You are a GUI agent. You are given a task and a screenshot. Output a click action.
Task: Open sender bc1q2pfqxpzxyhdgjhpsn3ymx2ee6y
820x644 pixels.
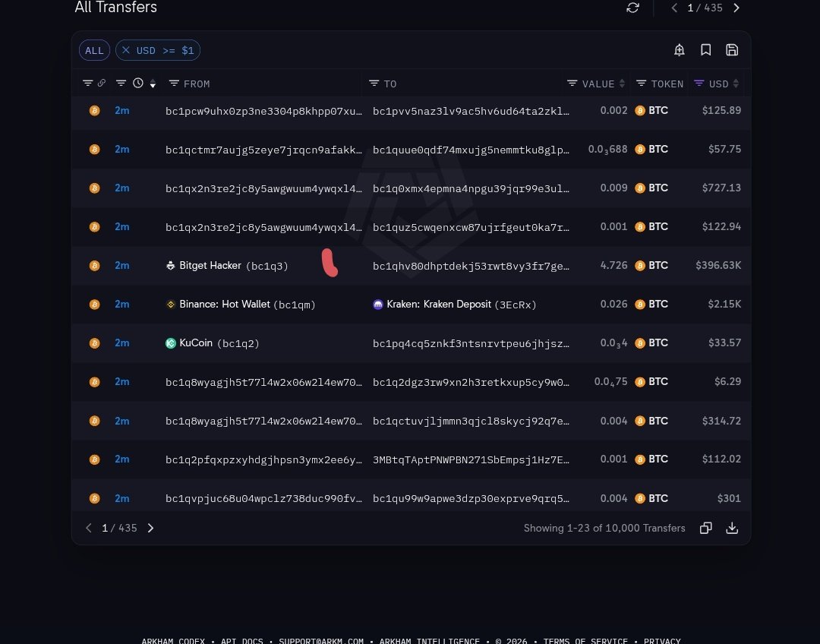coord(263,459)
